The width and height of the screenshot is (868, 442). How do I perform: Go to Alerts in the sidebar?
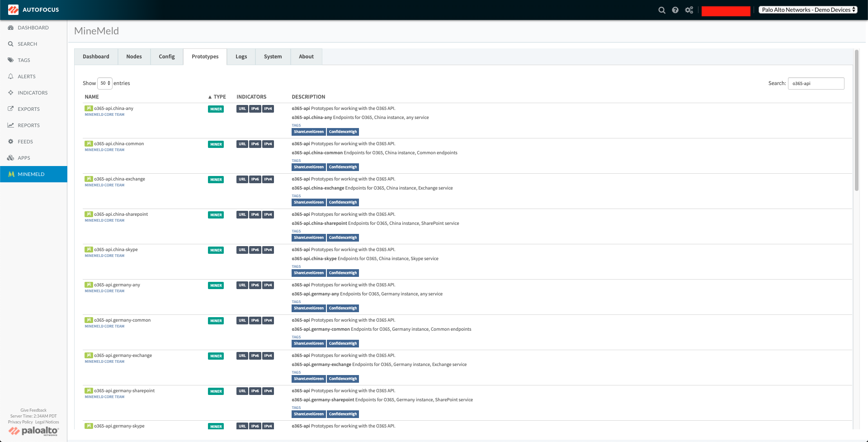(26, 76)
